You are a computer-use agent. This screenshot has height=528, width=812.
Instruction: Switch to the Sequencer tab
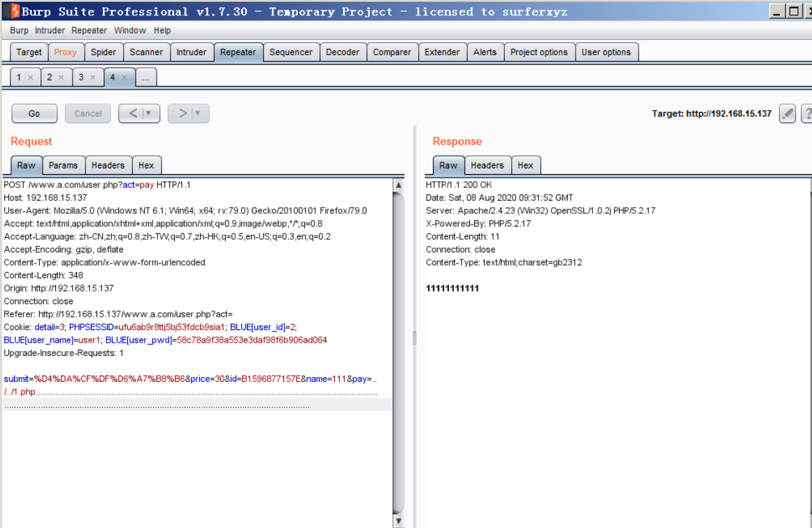[291, 52]
